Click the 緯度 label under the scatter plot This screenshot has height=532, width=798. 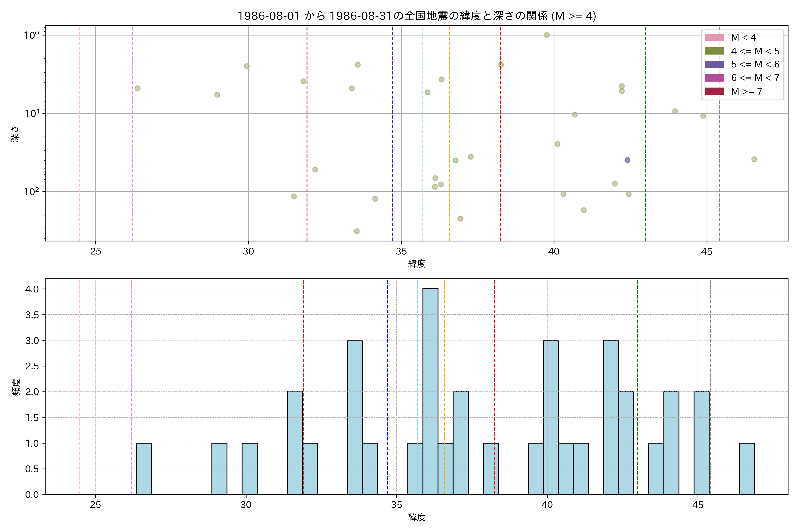click(417, 264)
